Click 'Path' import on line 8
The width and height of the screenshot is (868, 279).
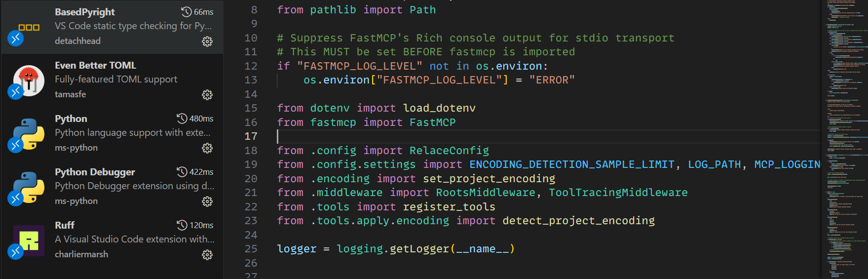tap(423, 10)
